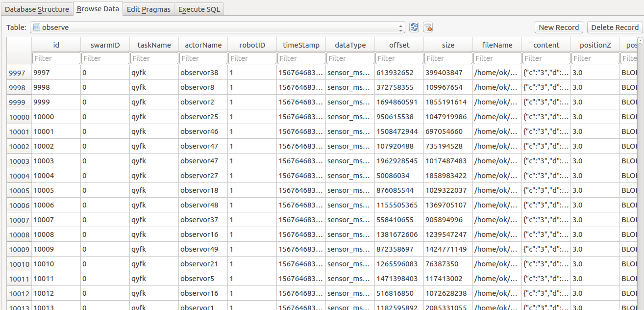Click the id column Filter field
The image size is (644, 310).
pos(56,58)
